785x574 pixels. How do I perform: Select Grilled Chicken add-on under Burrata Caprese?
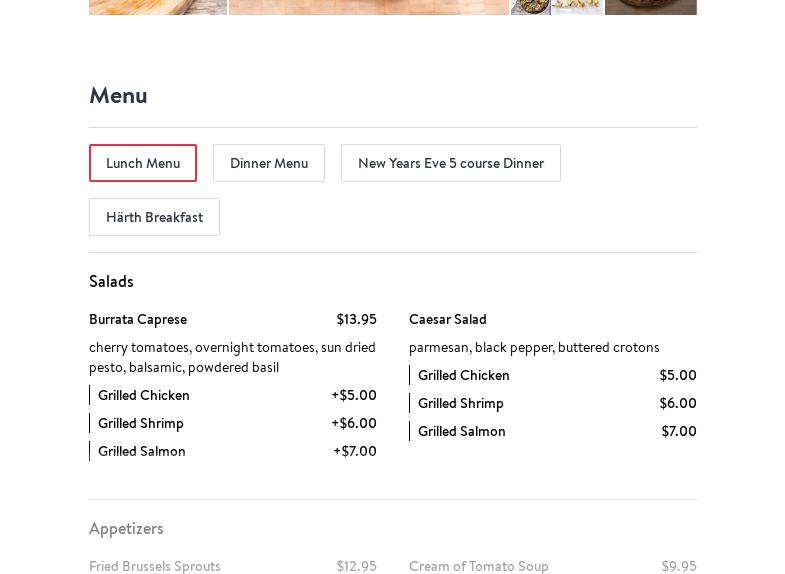coord(144,396)
